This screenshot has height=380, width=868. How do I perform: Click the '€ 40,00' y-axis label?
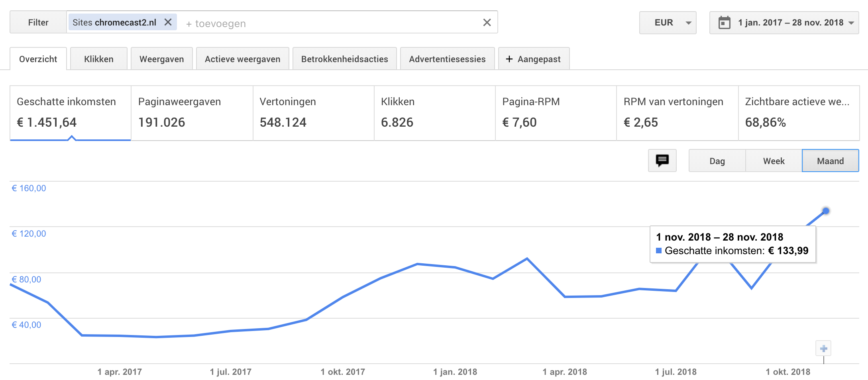pyautogui.click(x=26, y=325)
